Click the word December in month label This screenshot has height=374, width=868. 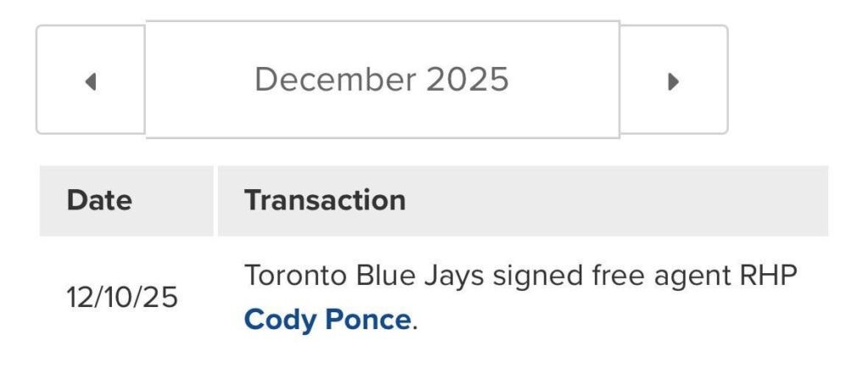[x=336, y=79]
